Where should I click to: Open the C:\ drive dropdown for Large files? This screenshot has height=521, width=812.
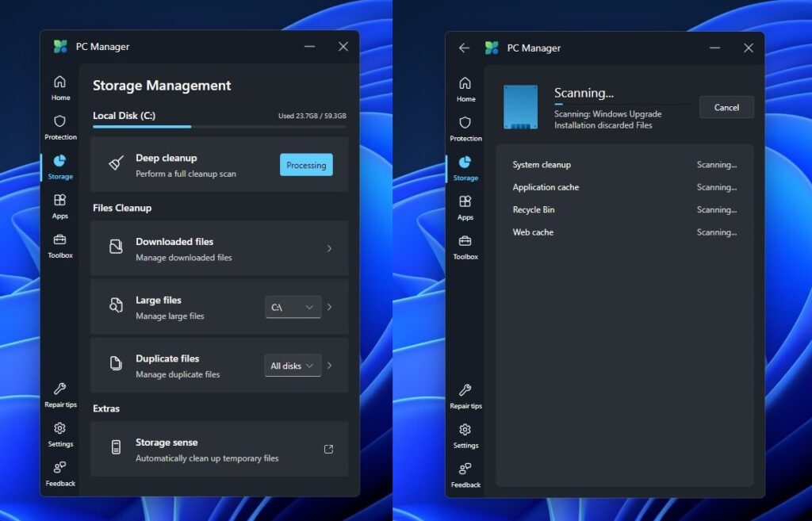(293, 306)
